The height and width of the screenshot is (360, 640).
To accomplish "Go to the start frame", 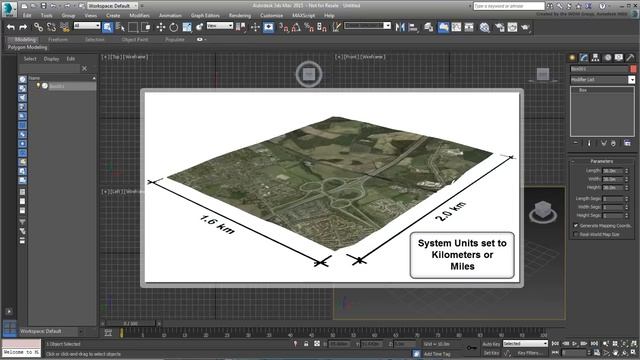I will coord(555,344).
